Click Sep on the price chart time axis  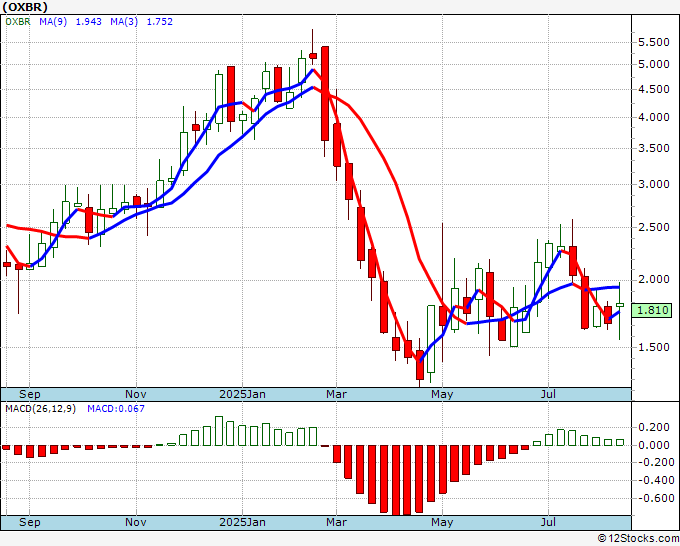click(x=29, y=394)
